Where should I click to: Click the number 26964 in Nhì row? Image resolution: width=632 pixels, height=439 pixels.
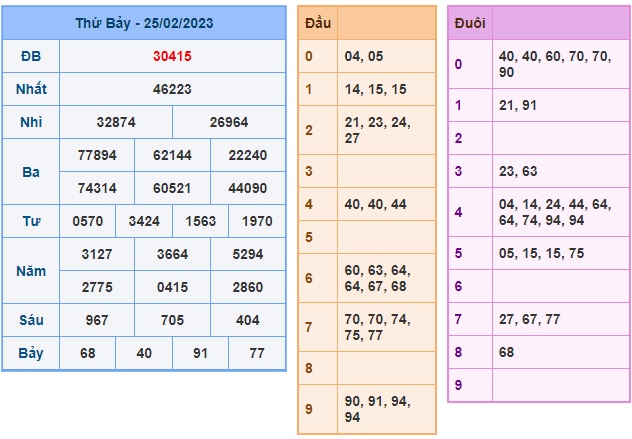229,122
